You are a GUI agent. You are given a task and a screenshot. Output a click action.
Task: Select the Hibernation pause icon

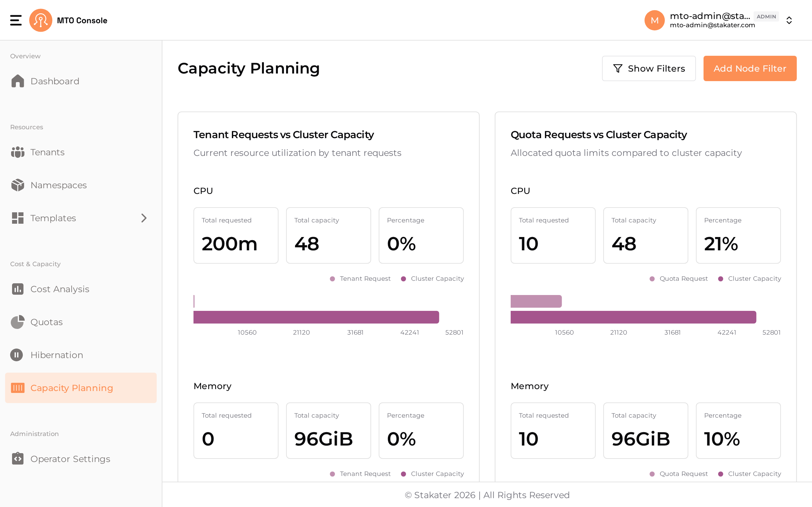(16, 355)
